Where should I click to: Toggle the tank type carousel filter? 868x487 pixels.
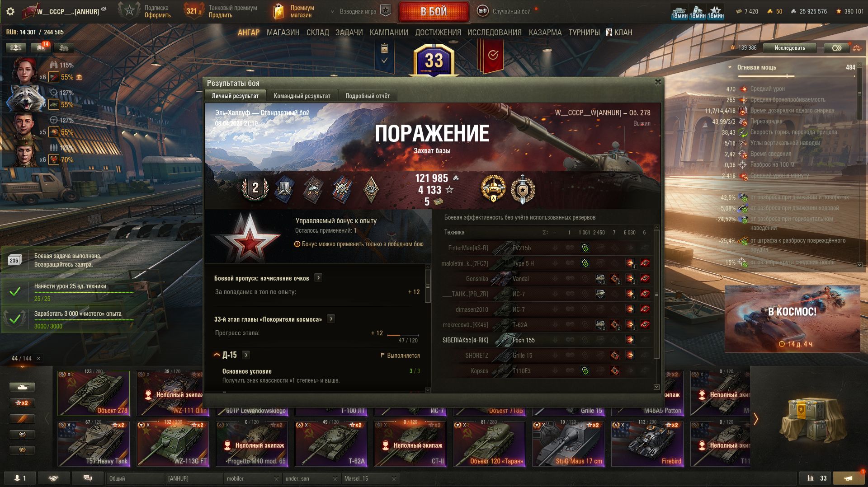22,387
